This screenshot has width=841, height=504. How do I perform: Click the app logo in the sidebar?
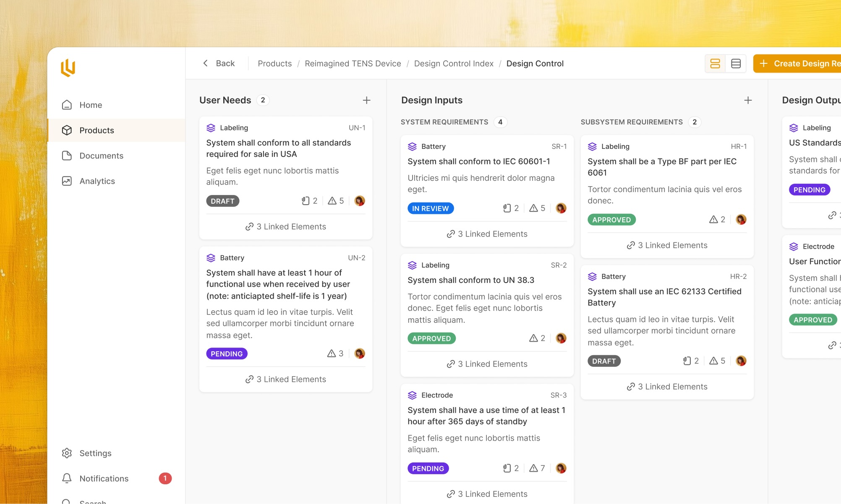pyautogui.click(x=68, y=68)
